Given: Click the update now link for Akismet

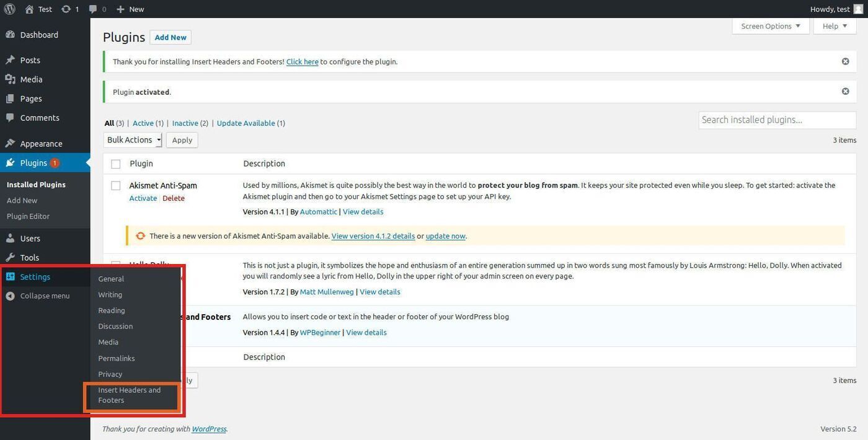Looking at the screenshot, I should 445,236.
